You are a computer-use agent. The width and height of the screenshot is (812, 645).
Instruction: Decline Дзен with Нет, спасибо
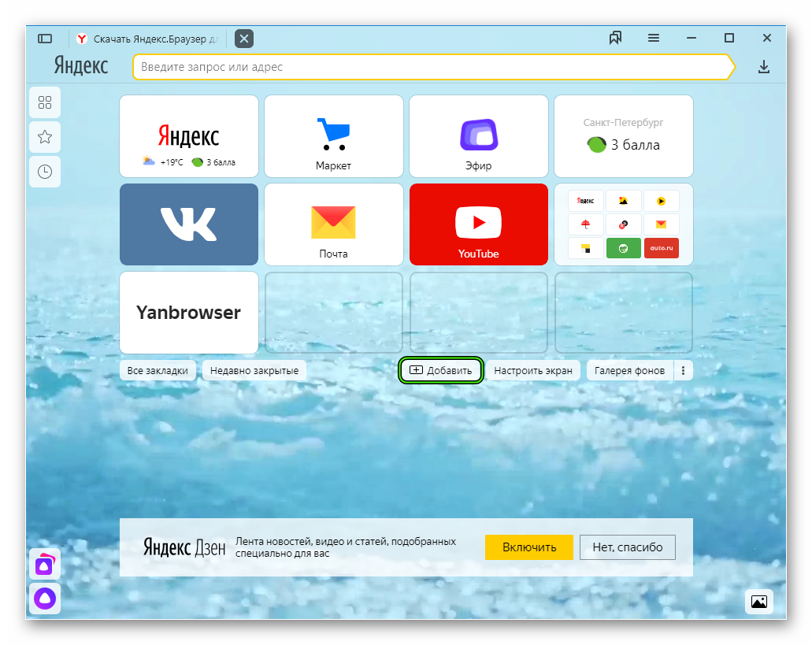[x=628, y=547]
